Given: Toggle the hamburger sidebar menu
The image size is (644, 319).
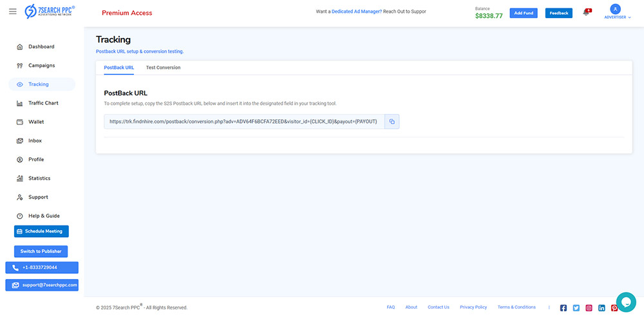Looking at the screenshot, I should coord(13,12).
